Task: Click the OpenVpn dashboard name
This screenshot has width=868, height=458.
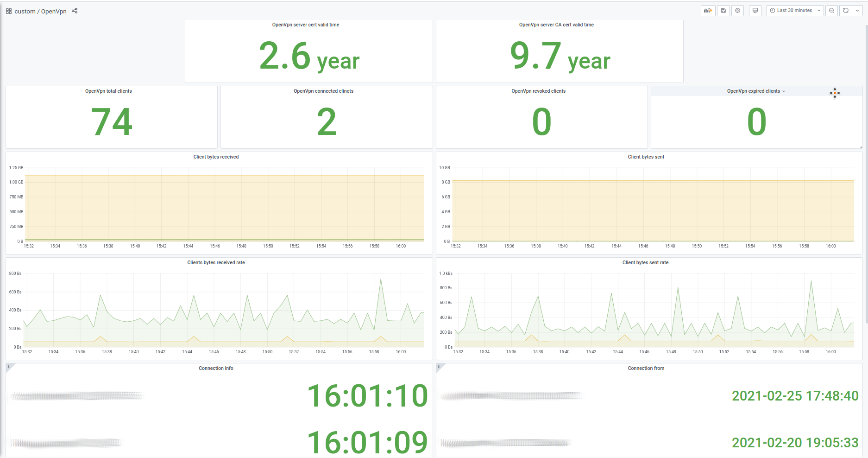Action: [x=54, y=11]
